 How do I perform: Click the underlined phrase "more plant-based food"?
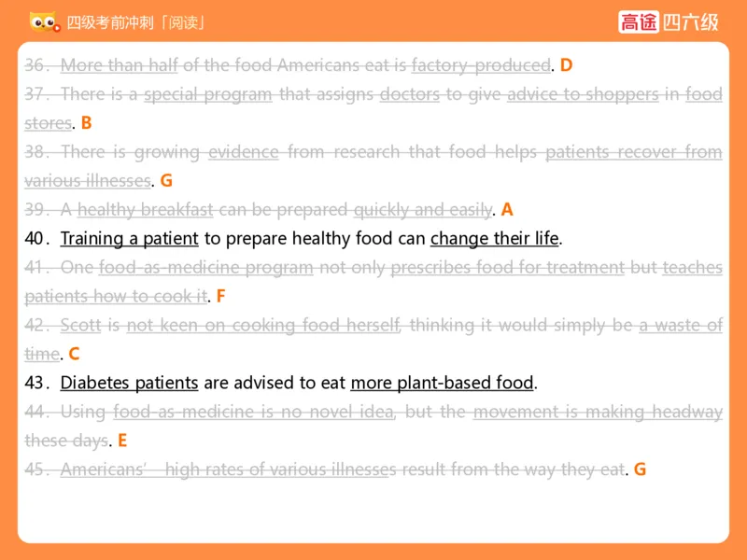(442, 383)
